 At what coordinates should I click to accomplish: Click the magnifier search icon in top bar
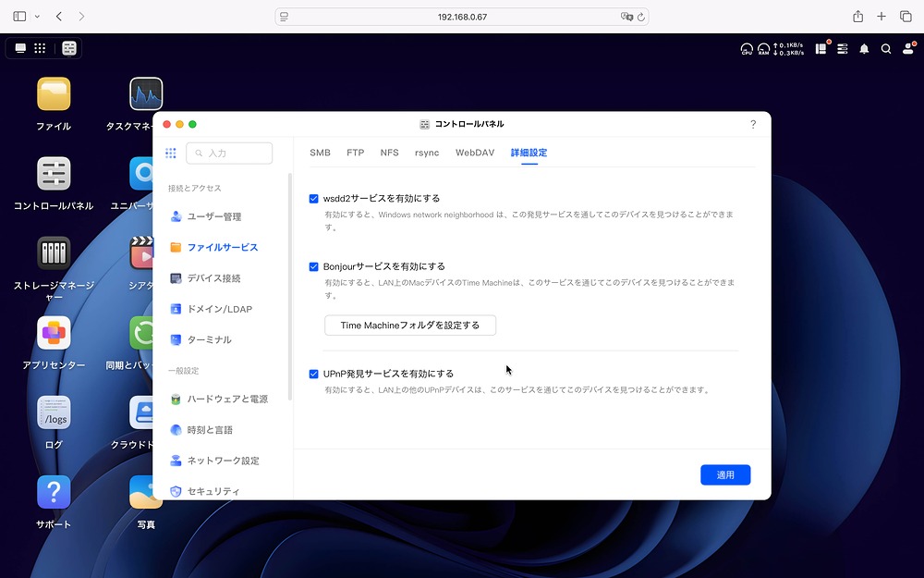tap(887, 48)
